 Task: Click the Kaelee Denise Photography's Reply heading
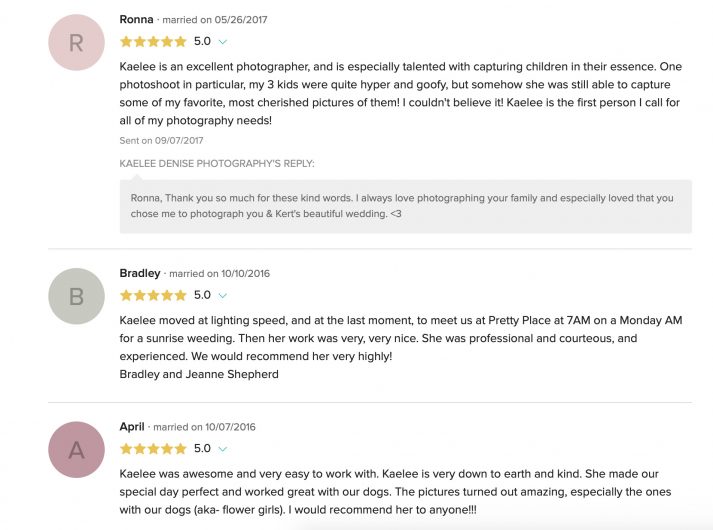coord(216,163)
